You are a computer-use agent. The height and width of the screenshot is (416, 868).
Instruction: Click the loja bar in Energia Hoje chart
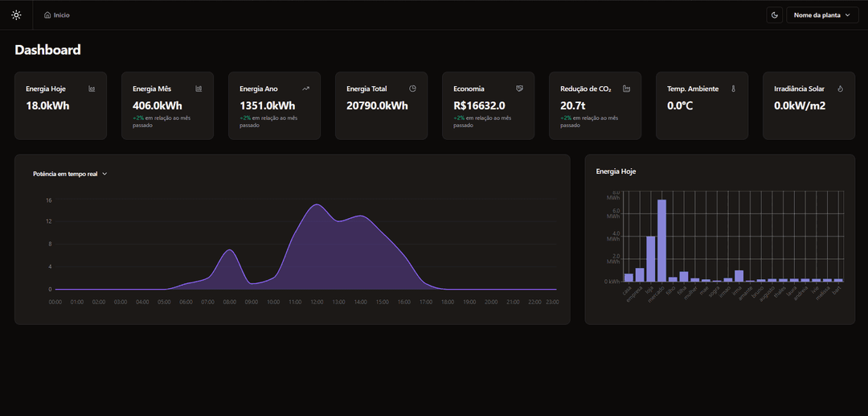650,258
